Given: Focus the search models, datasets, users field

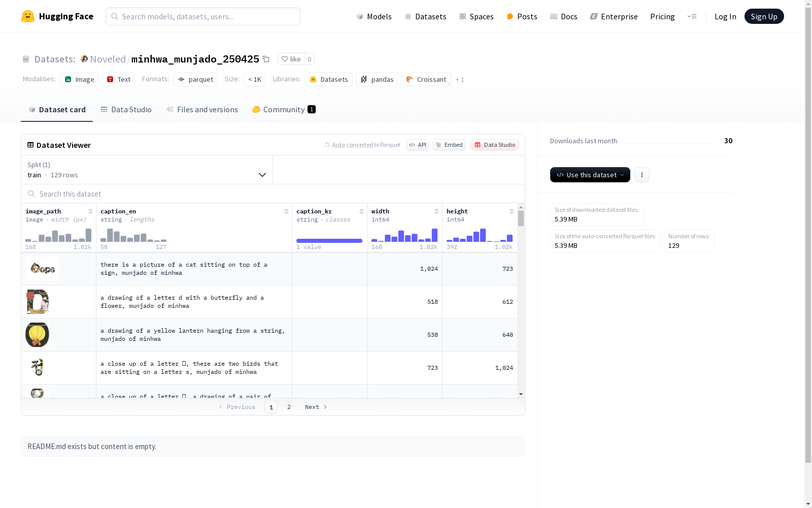Looking at the screenshot, I should (203, 16).
